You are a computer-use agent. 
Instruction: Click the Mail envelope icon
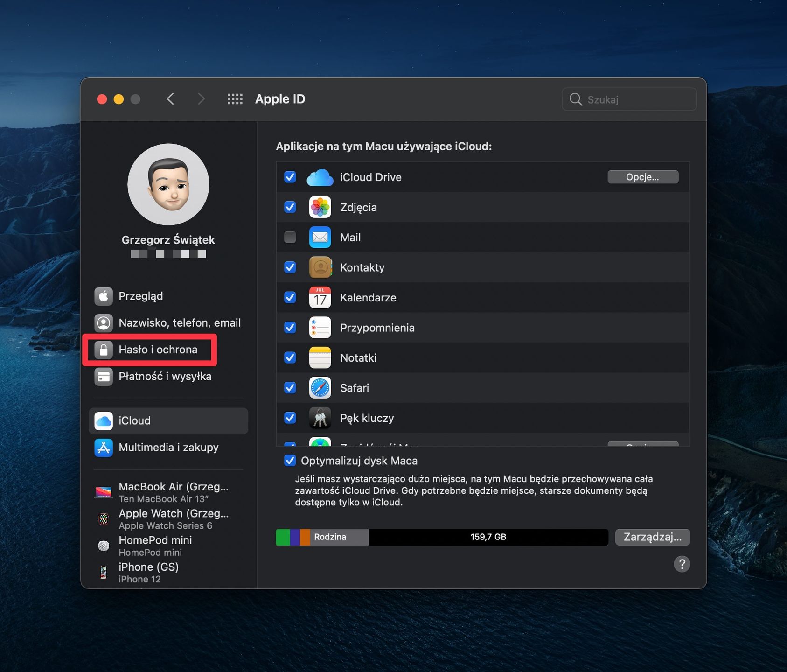320,238
